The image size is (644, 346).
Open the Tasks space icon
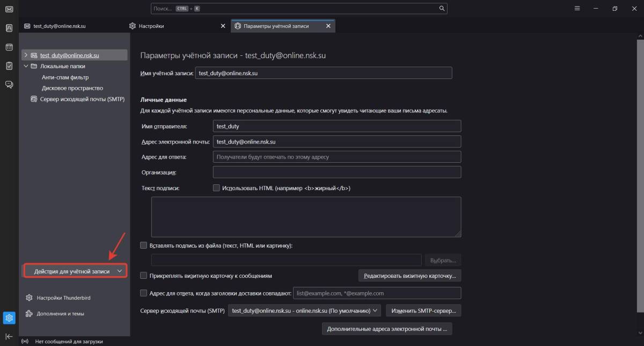pyautogui.click(x=9, y=66)
